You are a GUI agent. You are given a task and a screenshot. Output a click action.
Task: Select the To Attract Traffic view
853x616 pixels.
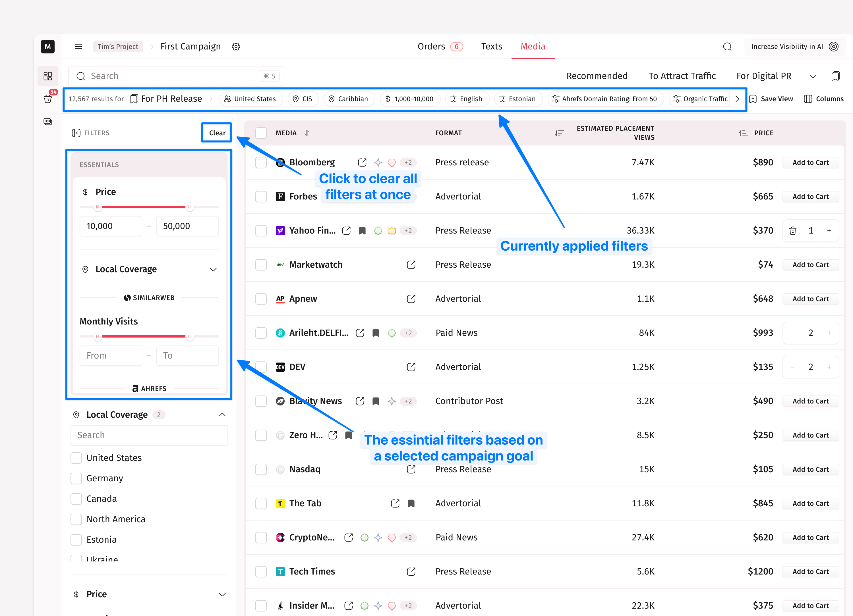pyautogui.click(x=682, y=76)
